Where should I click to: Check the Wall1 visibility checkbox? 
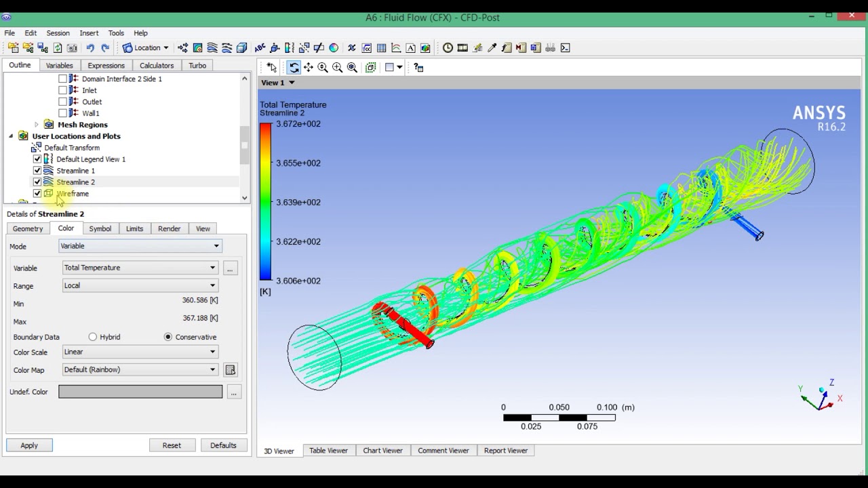click(x=63, y=113)
